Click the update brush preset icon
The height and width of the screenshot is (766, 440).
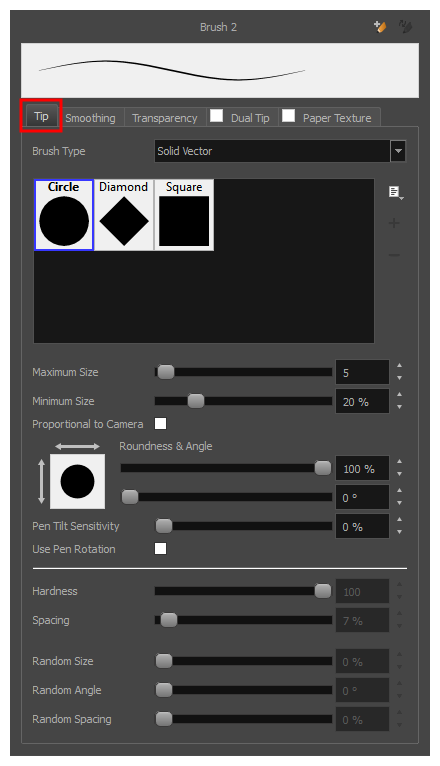click(405, 26)
